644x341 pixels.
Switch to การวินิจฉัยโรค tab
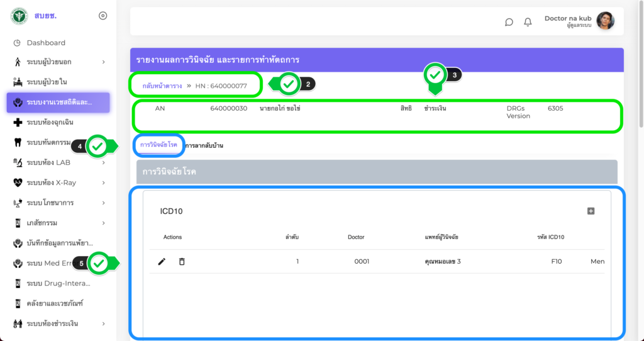tap(158, 145)
